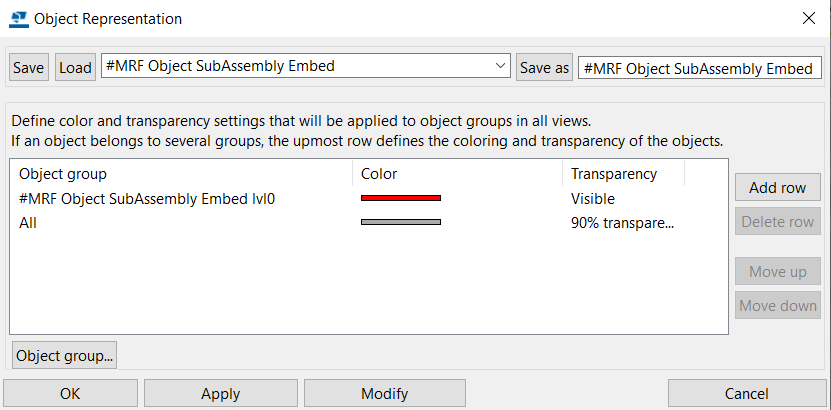The height and width of the screenshot is (410, 831).
Task: Open the gray color swatch for All
Action: point(401,222)
